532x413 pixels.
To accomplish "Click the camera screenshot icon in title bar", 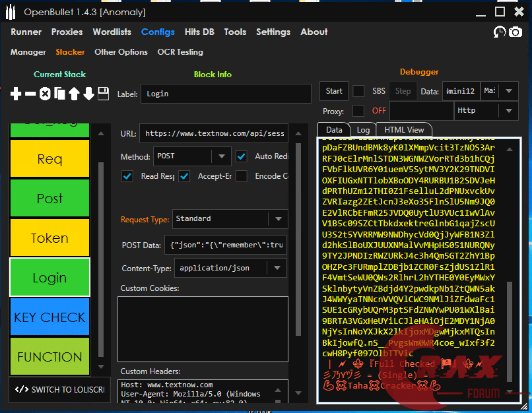I will pos(515,32).
